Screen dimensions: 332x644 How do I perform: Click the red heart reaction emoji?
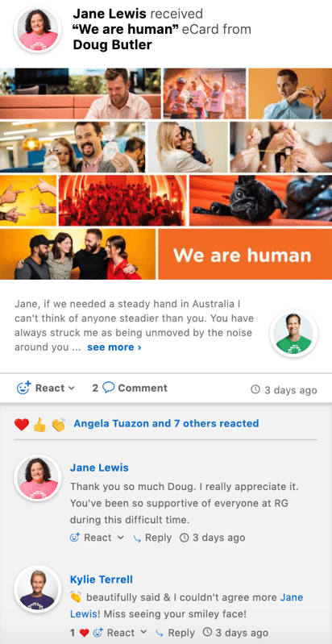coord(21,424)
